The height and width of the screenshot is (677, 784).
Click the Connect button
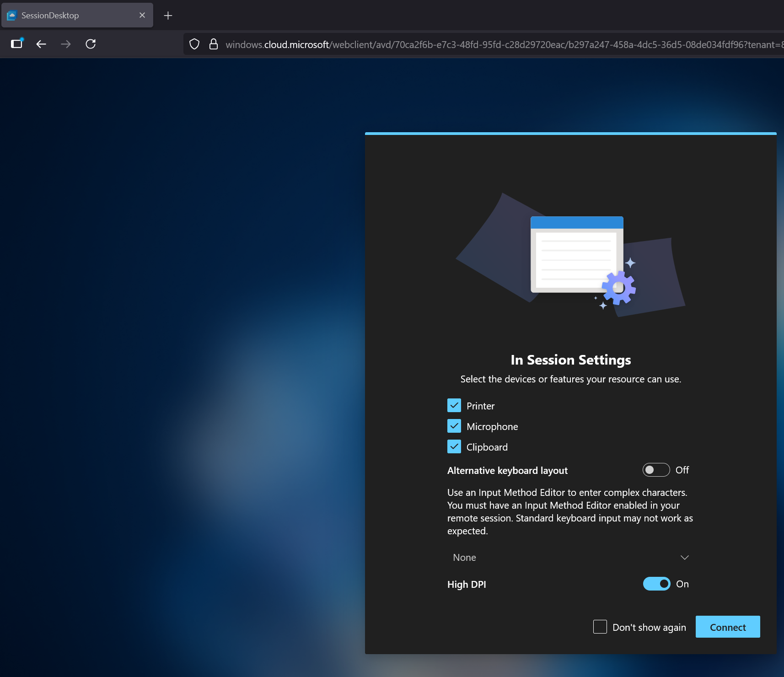[727, 627]
